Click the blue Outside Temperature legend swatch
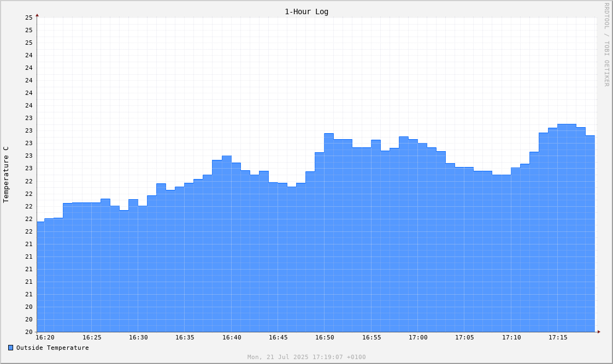 10,348
